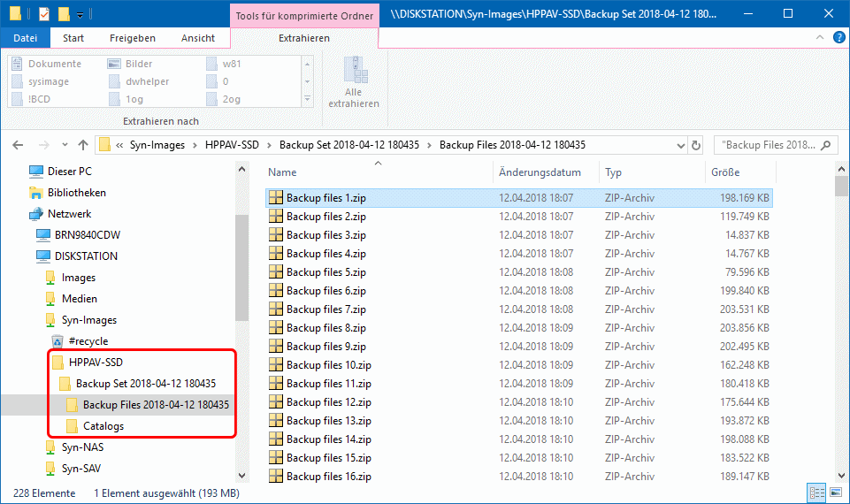Click the back navigation arrow
The height and width of the screenshot is (504, 850).
click(19, 145)
